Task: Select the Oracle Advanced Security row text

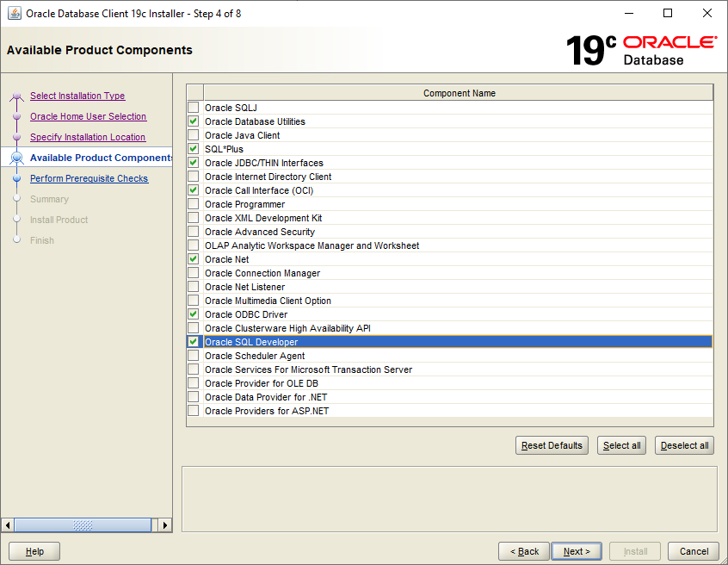Action: click(260, 232)
